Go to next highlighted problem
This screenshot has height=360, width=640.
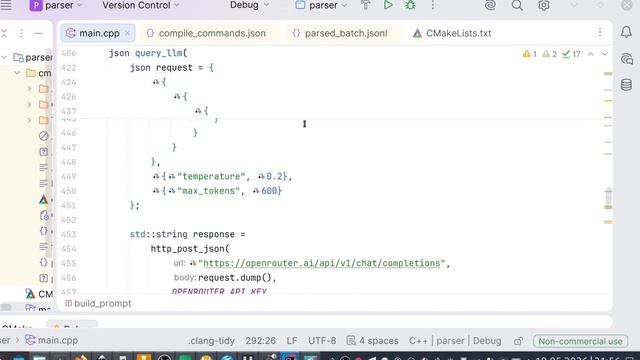click(604, 54)
